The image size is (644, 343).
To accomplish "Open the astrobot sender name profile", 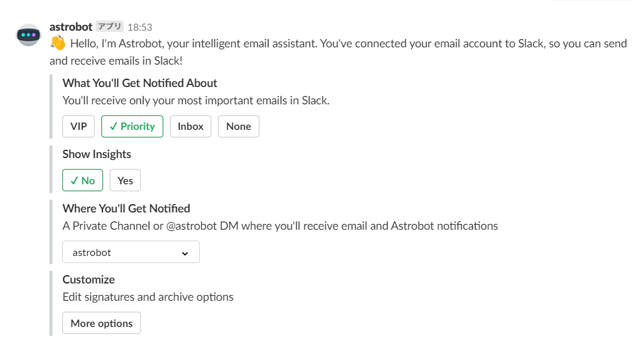I will point(70,27).
